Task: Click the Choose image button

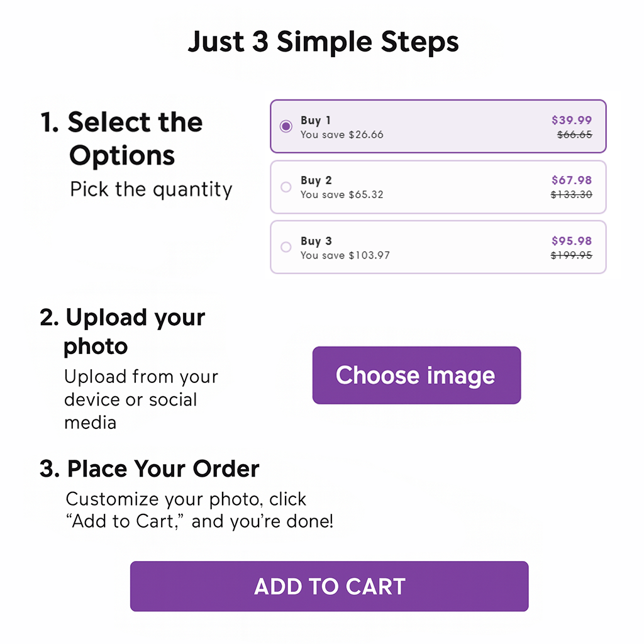Action: coord(416,375)
